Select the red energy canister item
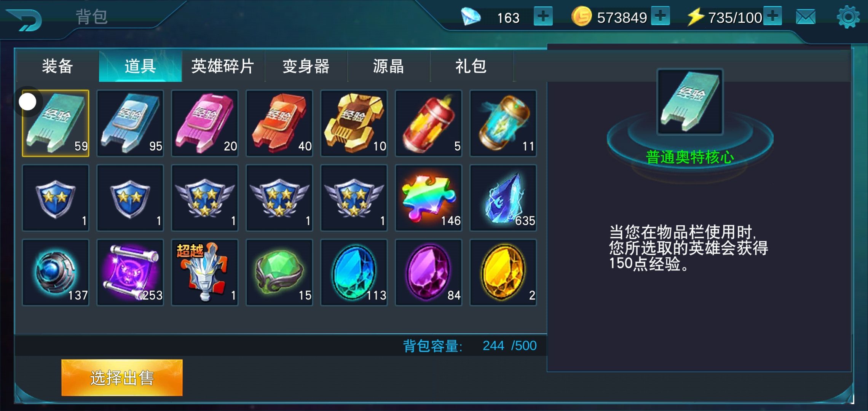 429,123
